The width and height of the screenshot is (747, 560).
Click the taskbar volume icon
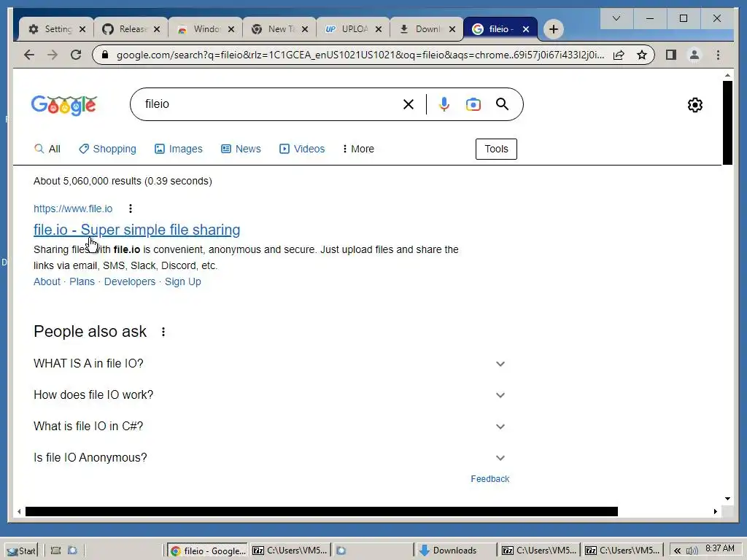(x=692, y=551)
